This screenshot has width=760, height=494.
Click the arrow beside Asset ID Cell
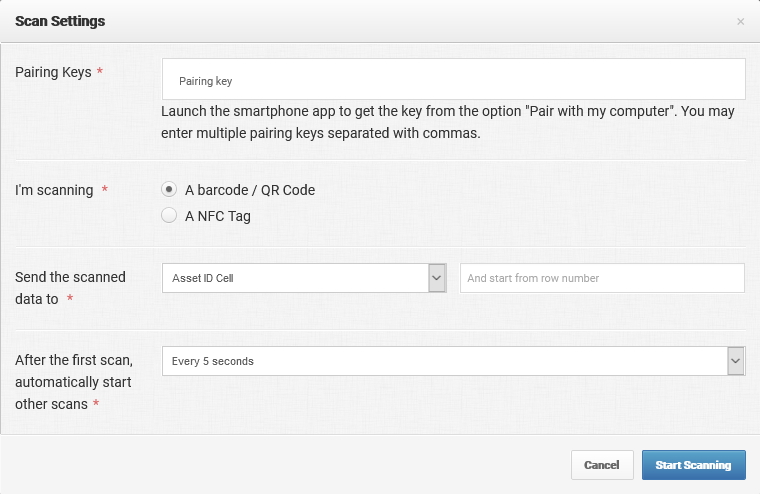pyautogui.click(x=437, y=278)
